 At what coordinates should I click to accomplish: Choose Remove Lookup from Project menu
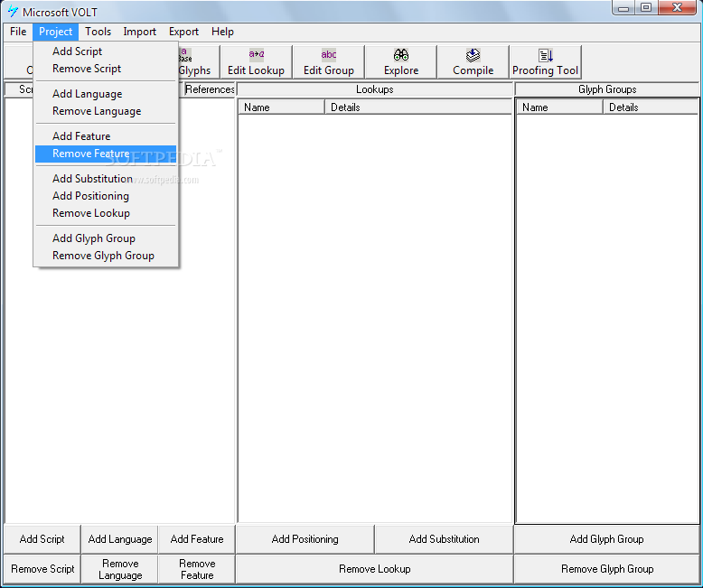point(106,213)
